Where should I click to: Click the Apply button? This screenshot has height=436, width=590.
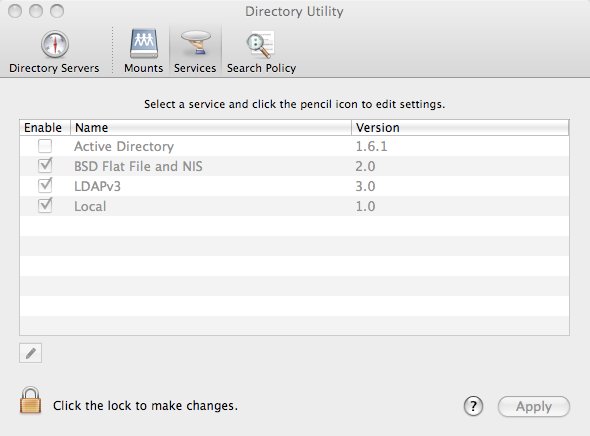point(534,406)
